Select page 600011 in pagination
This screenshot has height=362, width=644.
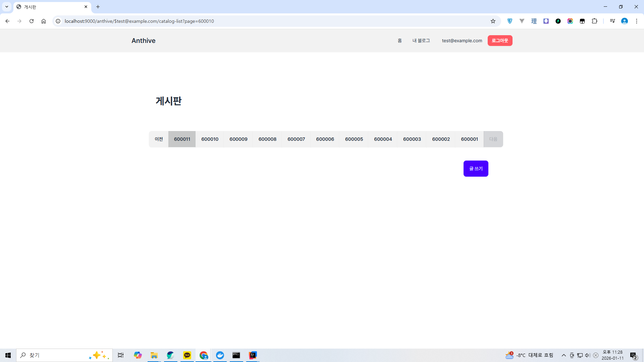[x=182, y=139]
